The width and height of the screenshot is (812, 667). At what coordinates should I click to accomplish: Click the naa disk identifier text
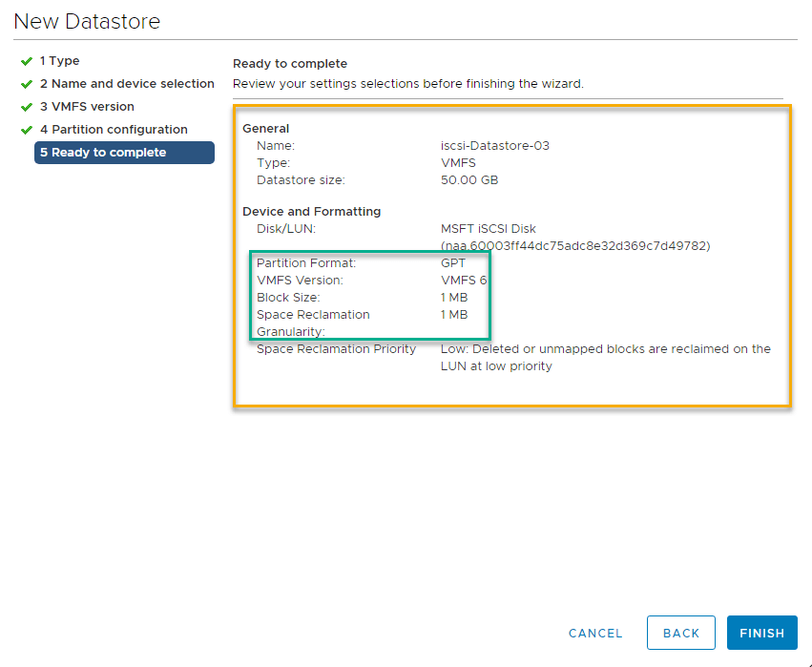pos(574,245)
